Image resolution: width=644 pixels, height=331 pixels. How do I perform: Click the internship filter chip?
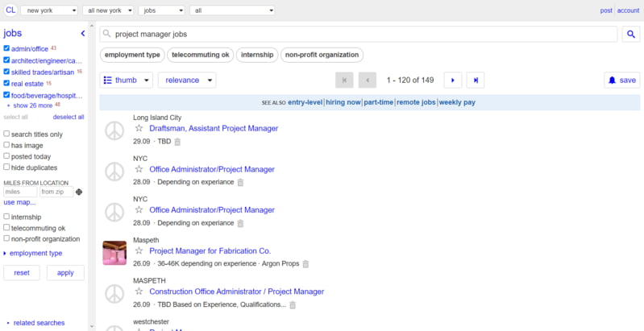(257, 55)
